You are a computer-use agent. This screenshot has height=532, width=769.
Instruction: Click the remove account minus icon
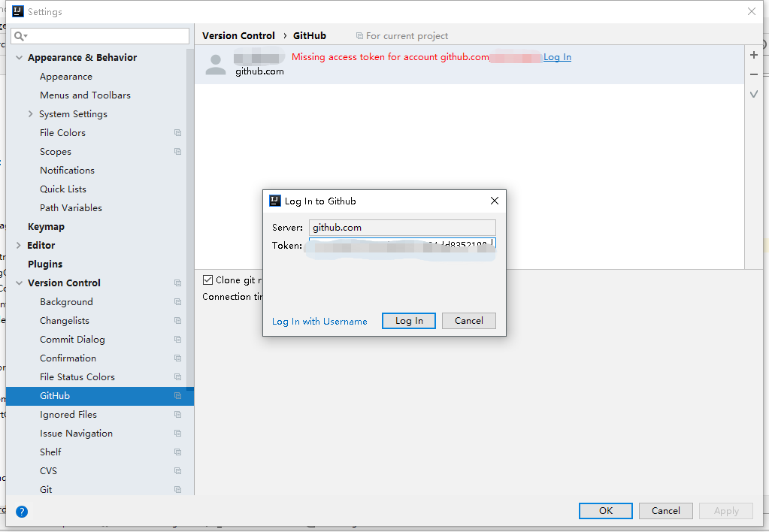coord(754,74)
